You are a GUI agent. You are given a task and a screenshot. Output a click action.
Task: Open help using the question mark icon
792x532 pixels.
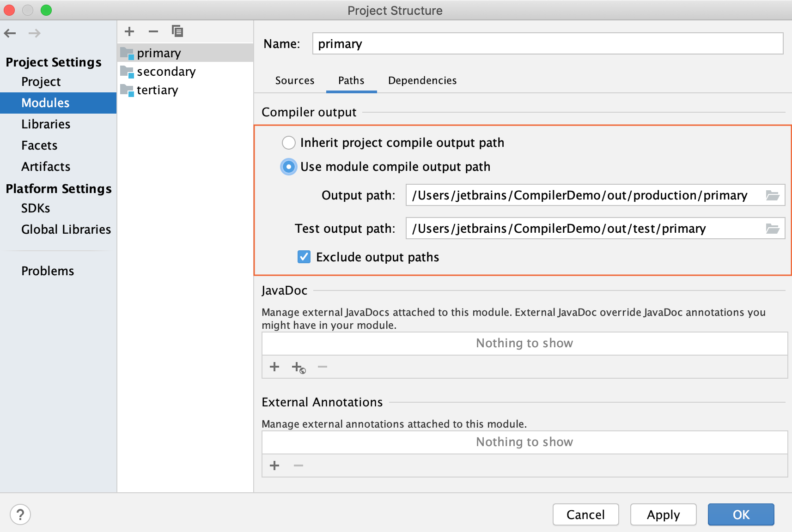click(19, 514)
